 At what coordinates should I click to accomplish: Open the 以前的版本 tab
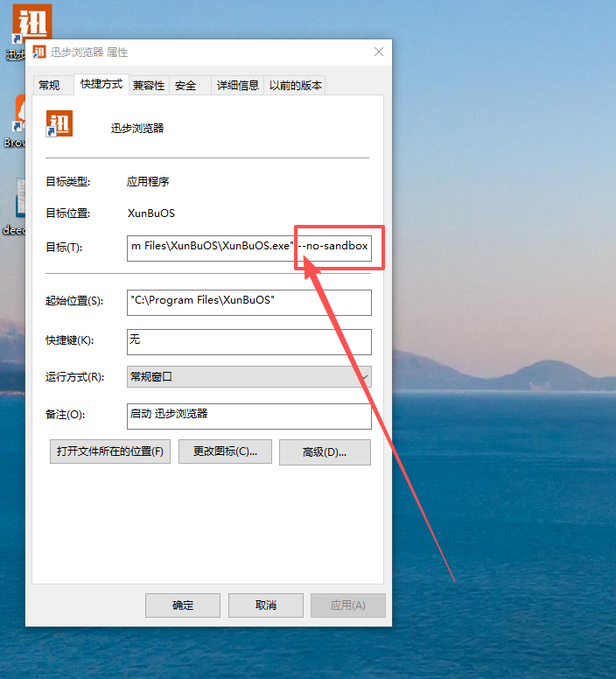pos(295,85)
